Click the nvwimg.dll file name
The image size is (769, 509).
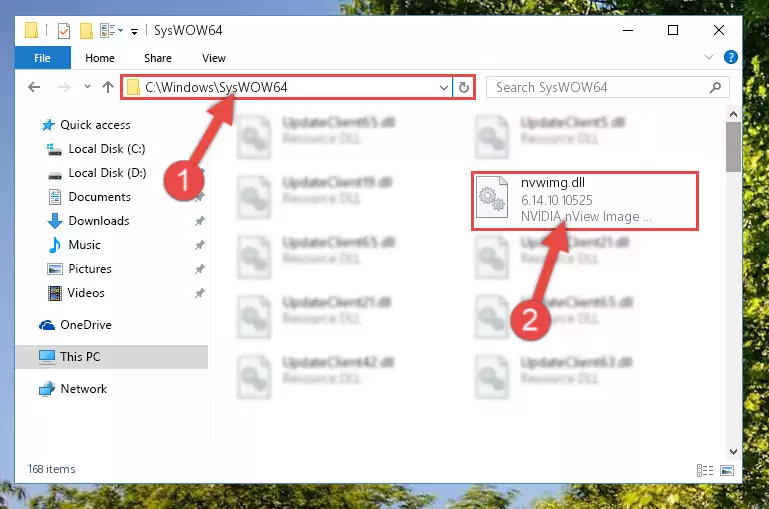tap(553, 182)
